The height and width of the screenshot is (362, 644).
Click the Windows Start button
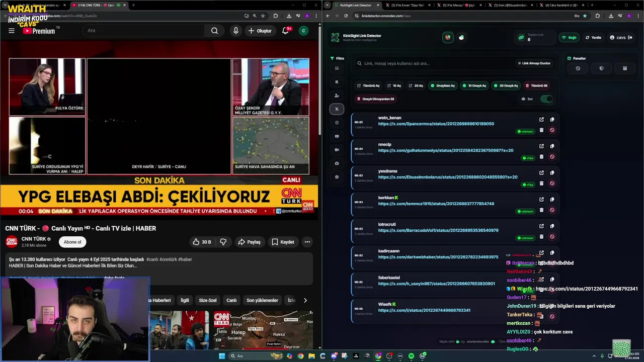(x=221, y=356)
